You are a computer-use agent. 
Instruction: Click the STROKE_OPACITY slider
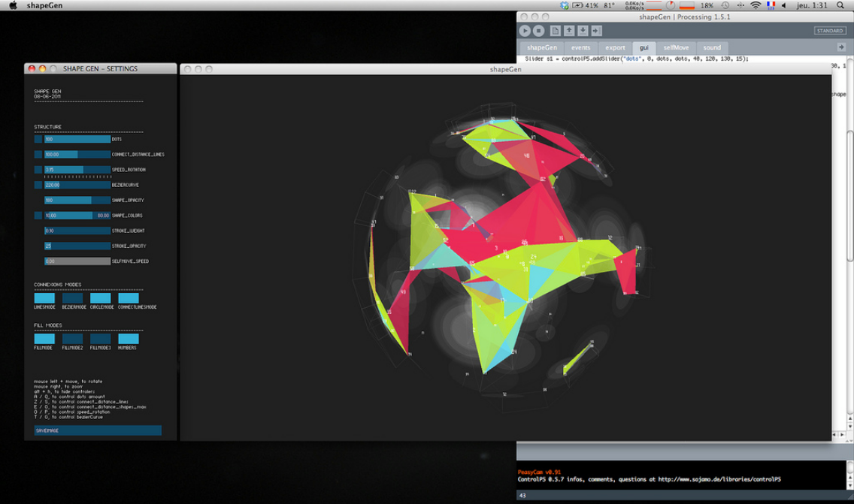[77, 246]
